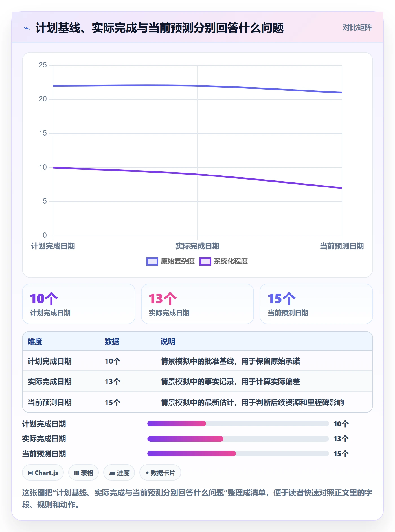395x532 pixels.
Task: Click the 进度 bar icon chip
Action: [x=119, y=473]
